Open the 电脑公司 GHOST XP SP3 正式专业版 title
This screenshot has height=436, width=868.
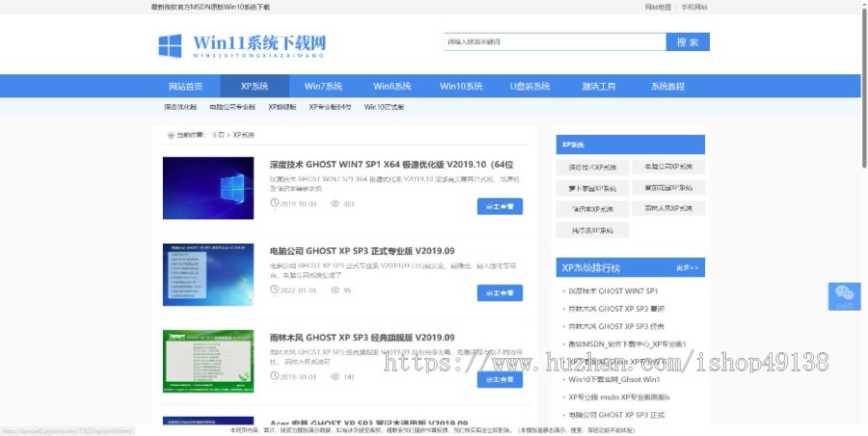click(362, 251)
